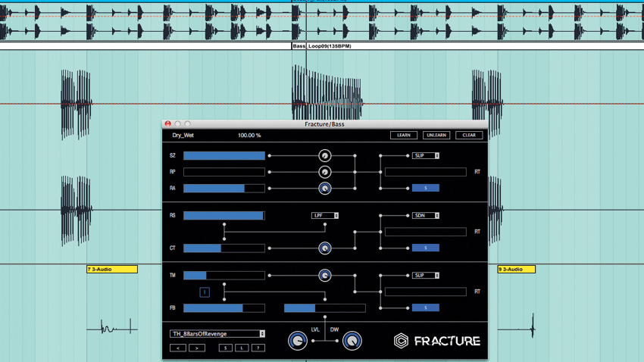Click the LVL output level knob

297,341
